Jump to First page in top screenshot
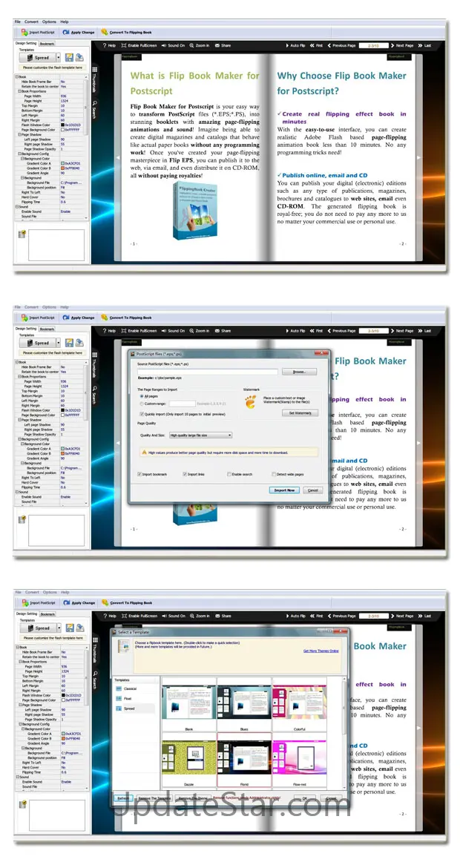460x868 pixels. [x=316, y=45]
